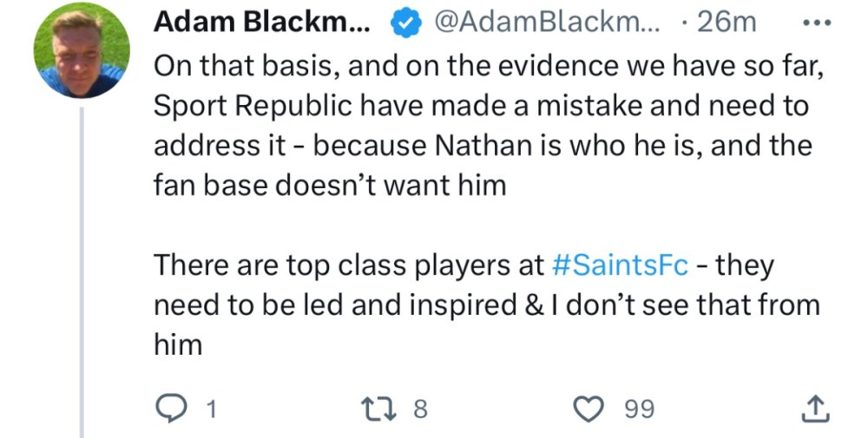This screenshot has width=868, height=438.
Task: Click the reply count of 1
Action: (x=208, y=409)
